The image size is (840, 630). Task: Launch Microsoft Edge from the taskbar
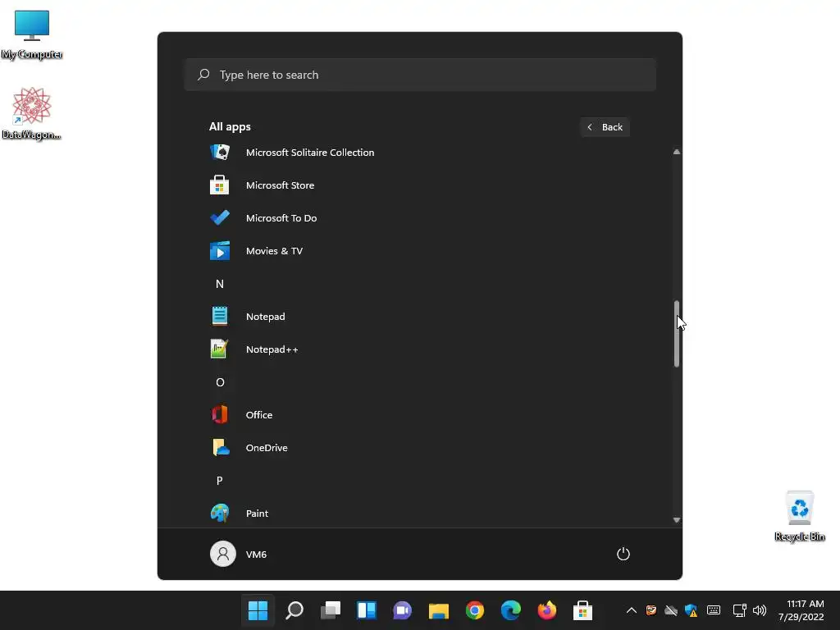click(x=510, y=610)
